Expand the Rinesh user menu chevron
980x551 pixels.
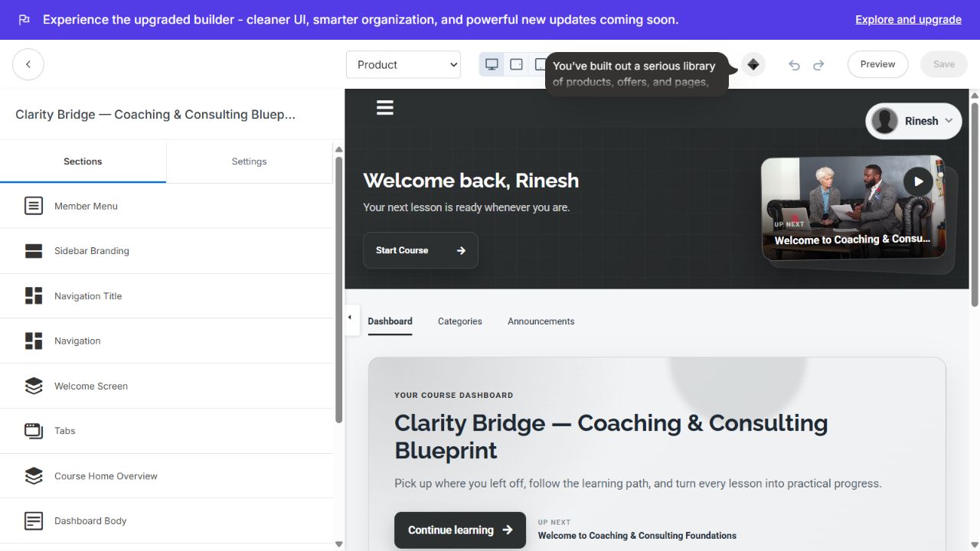pyautogui.click(x=949, y=121)
